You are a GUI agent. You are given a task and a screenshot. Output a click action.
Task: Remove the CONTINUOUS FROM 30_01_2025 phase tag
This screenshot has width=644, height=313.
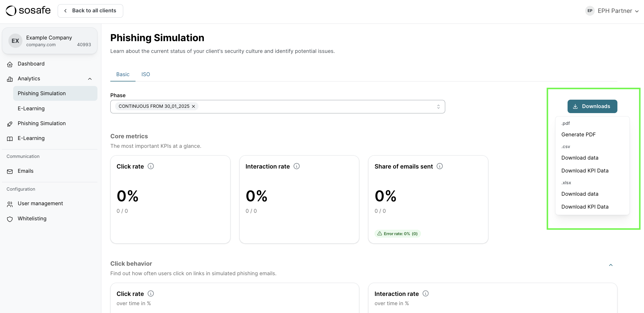193,106
